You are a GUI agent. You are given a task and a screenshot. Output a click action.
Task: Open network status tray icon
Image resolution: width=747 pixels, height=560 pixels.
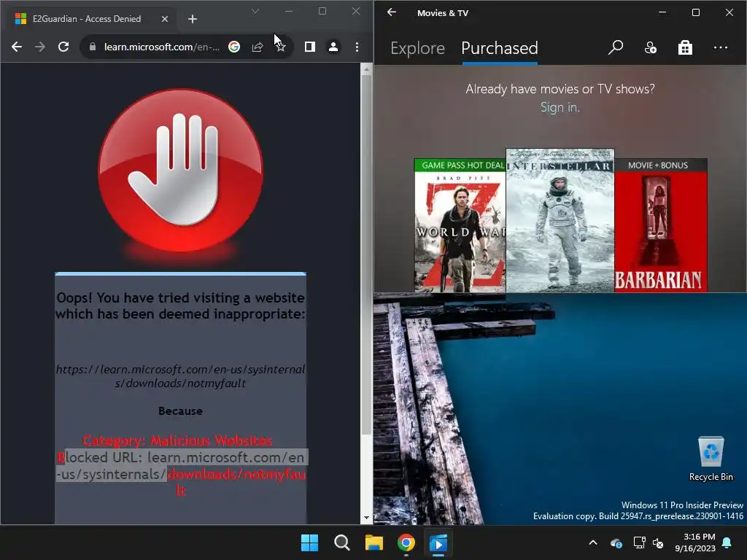point(639,542)
